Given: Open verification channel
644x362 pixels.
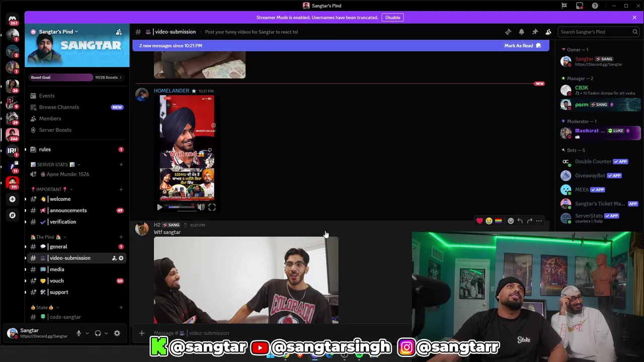Looking at the screenshot, I should click(76, 222).
